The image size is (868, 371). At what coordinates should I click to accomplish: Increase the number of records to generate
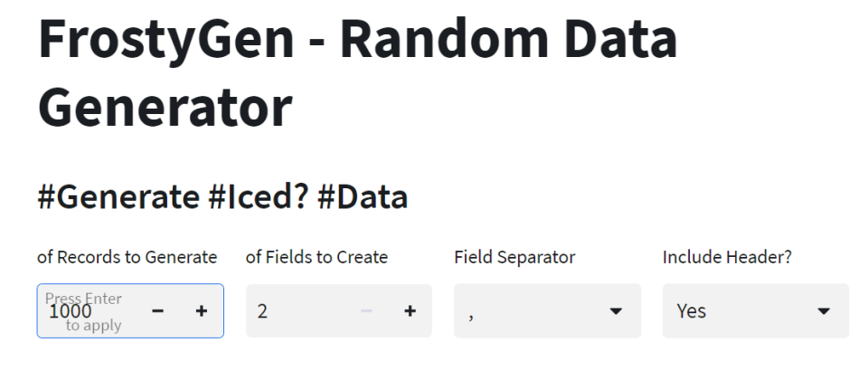coord(201,311)
